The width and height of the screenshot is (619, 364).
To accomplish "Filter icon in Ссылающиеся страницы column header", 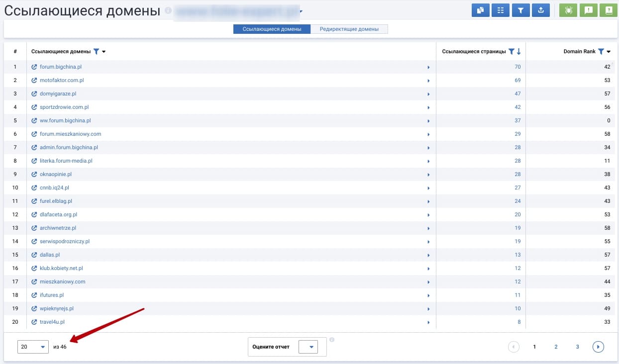I will click(x=511, y=51).
